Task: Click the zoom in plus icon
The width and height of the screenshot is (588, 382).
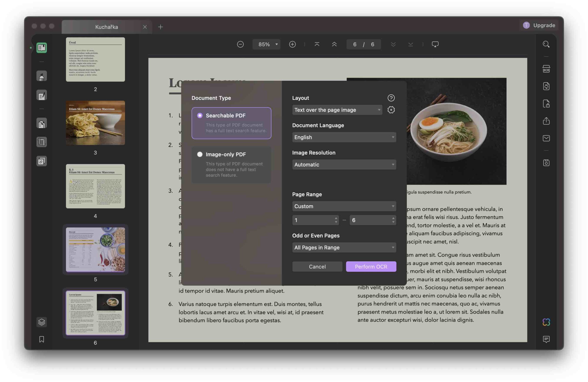Action: [292, 44]
